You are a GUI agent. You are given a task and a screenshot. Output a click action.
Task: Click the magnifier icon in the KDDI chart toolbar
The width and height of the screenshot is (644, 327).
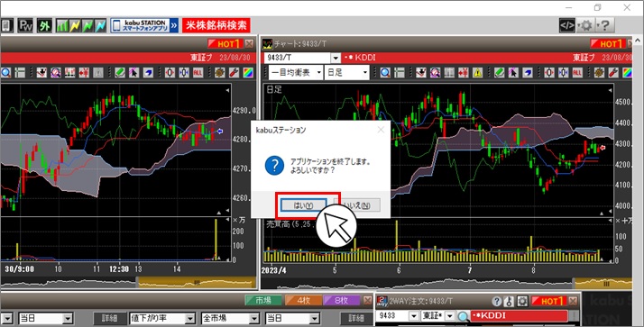(x=385, y=73)
